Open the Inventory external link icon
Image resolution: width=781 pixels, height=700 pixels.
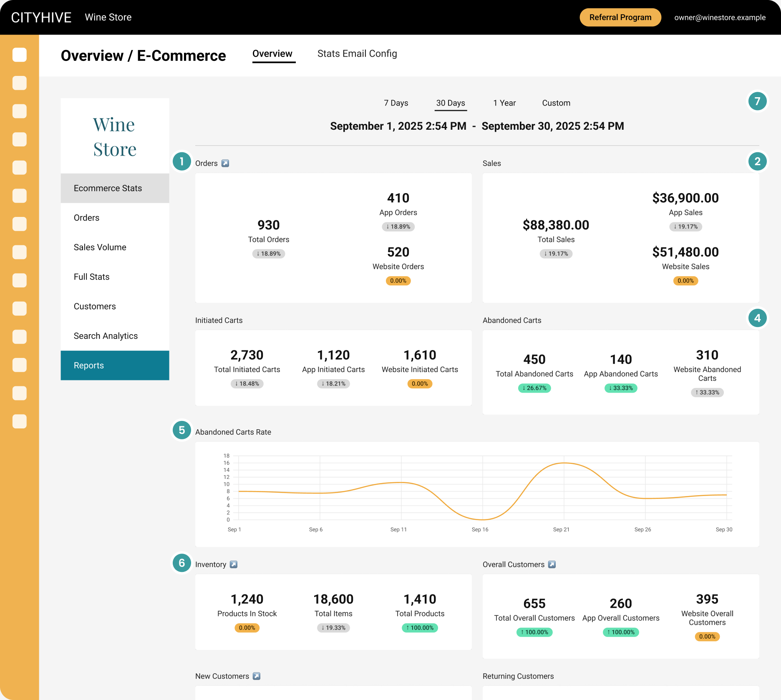[x=234, y=564]
